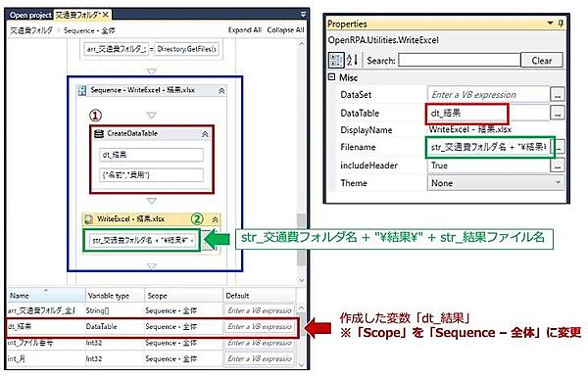Clear the property search

click(542, 61)
